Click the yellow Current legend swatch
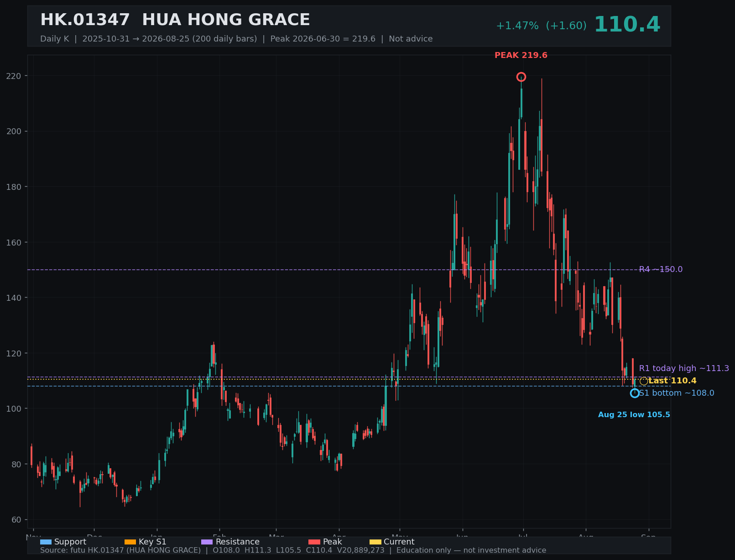 375,542
